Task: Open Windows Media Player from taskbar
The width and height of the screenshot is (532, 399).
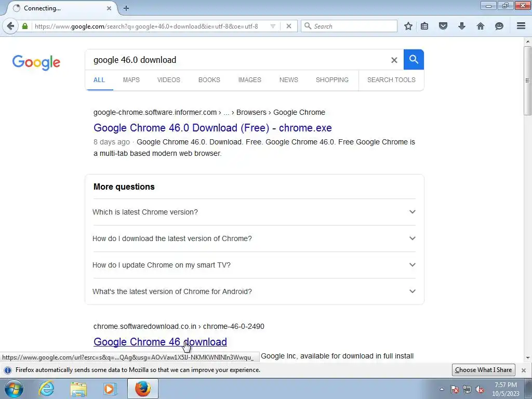Action: tap(110, 389)
